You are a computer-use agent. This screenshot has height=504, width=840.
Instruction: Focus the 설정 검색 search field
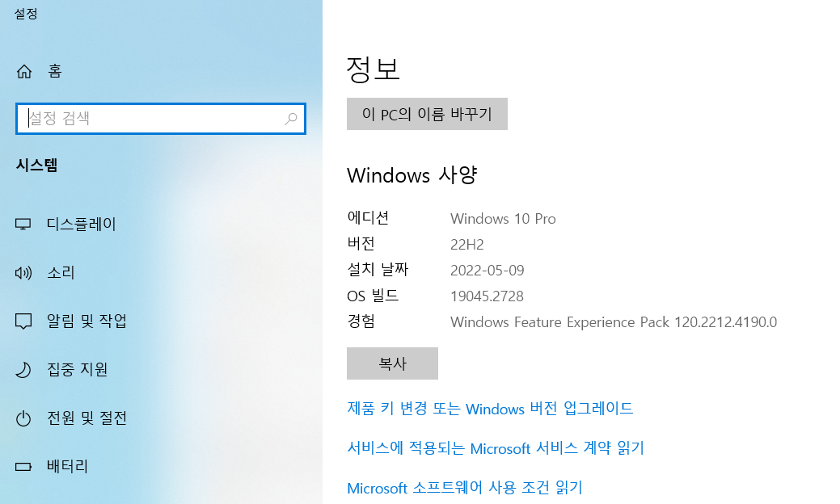(161, 118)
